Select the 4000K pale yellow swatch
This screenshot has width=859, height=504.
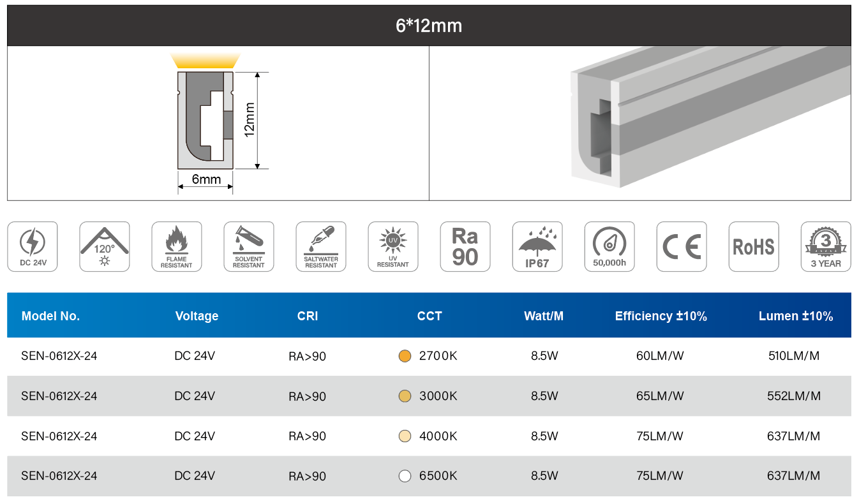point(405,436)
